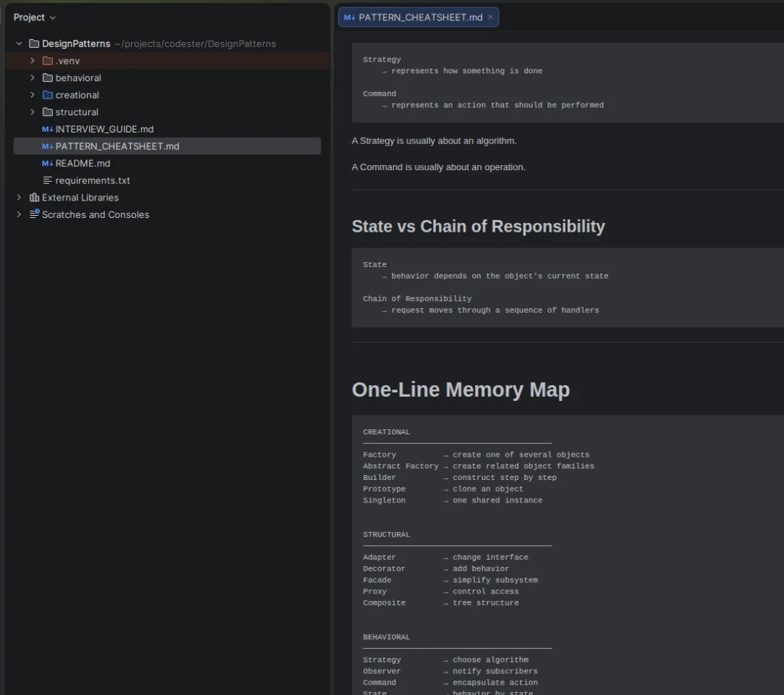Expand the behavioral folder
This screenshot has width=784, height=695.
pyautogui.click(x=32, y=77)
